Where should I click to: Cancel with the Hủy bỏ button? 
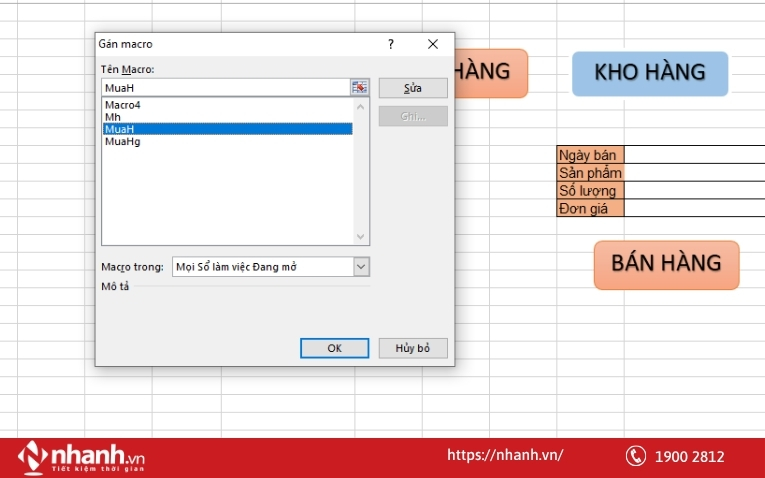412,348
